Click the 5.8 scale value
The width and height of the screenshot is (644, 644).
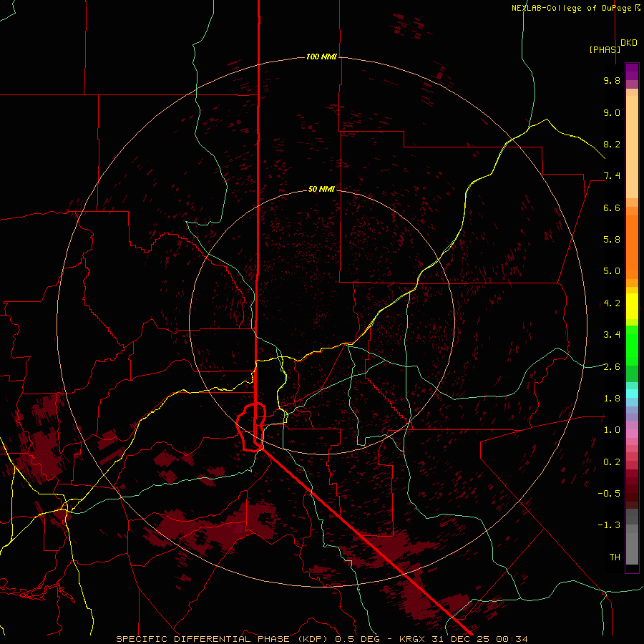pos(612,240)
